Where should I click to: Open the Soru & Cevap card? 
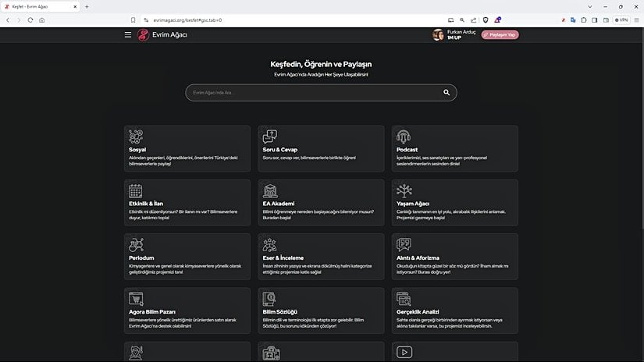pos(321,148)
